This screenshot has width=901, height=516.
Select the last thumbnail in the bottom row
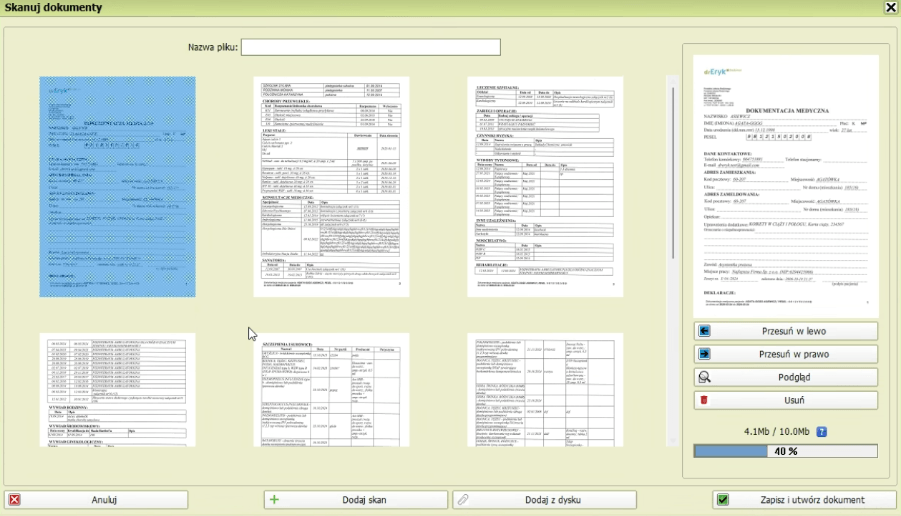pyautogui.click(x=545, y=390)
